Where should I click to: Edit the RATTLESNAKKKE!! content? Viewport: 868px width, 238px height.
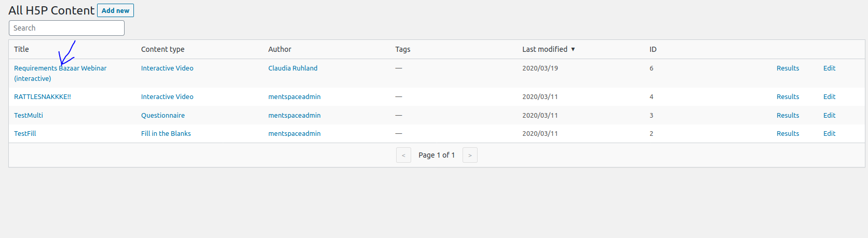coord(829,97)
